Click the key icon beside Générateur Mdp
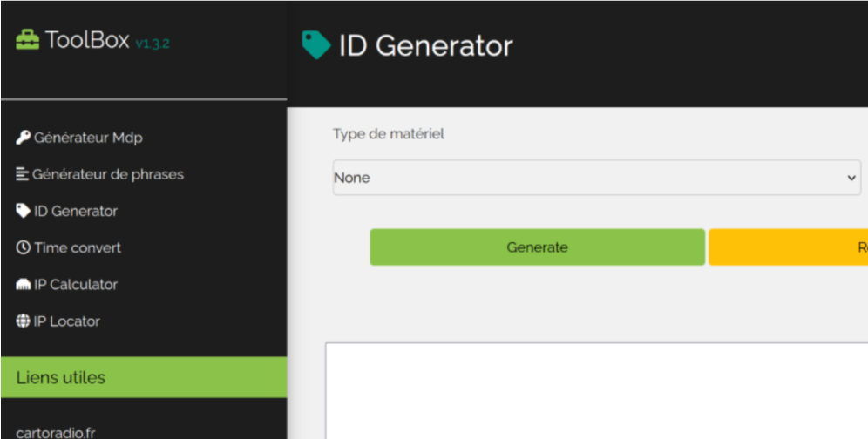868x439 pixels. click(24, 138)
